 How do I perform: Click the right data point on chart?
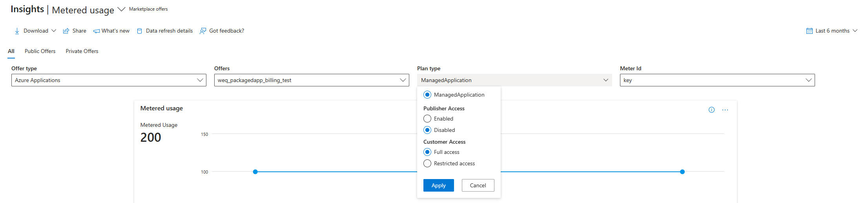pos(682,172)
